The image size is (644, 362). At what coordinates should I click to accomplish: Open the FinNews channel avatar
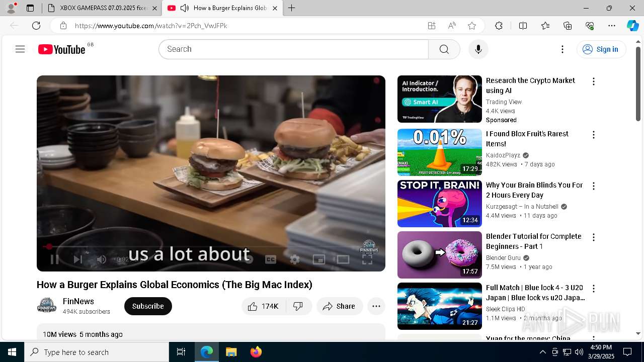tap(47, 306)
